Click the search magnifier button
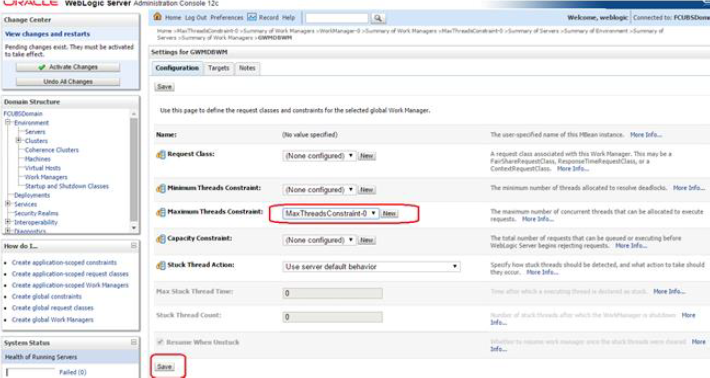Viewport: 710px width, 378px height. point(378,18)
